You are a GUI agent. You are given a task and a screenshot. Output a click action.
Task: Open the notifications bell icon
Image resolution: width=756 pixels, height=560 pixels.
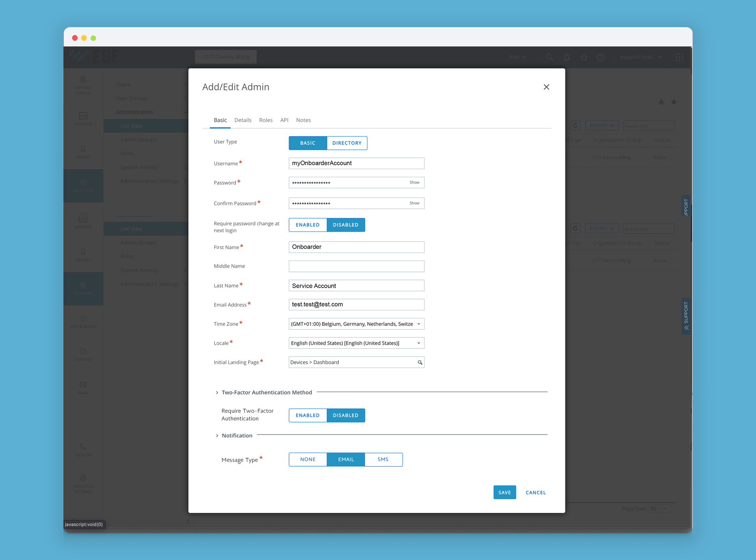(x=567, y=57)
